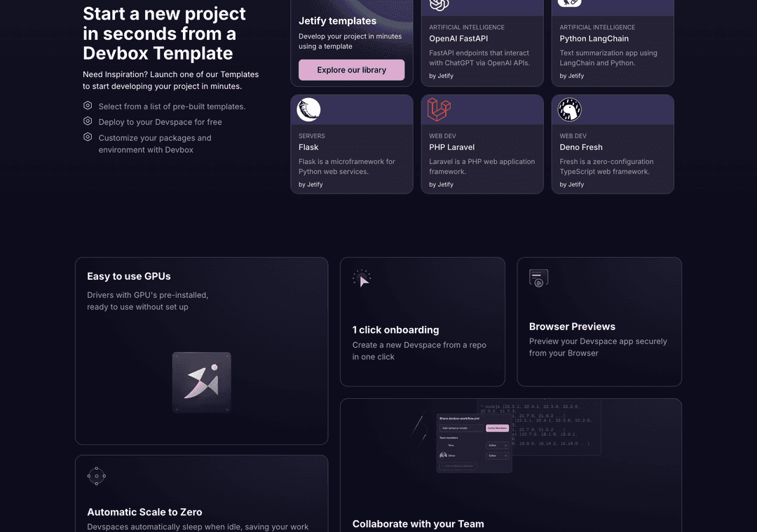Click the Flask logo icon
The image size is (757, 532).
[x=308, y=110]
